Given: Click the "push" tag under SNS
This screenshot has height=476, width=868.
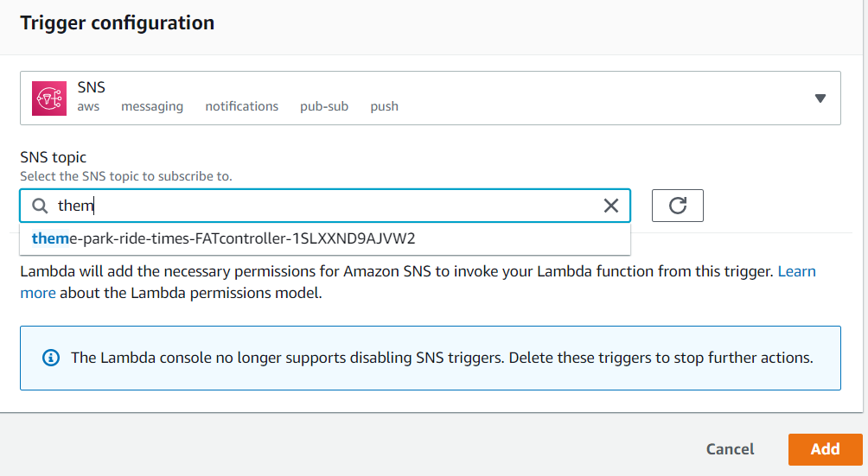Looking at the screenshot, I should (384, 106).
